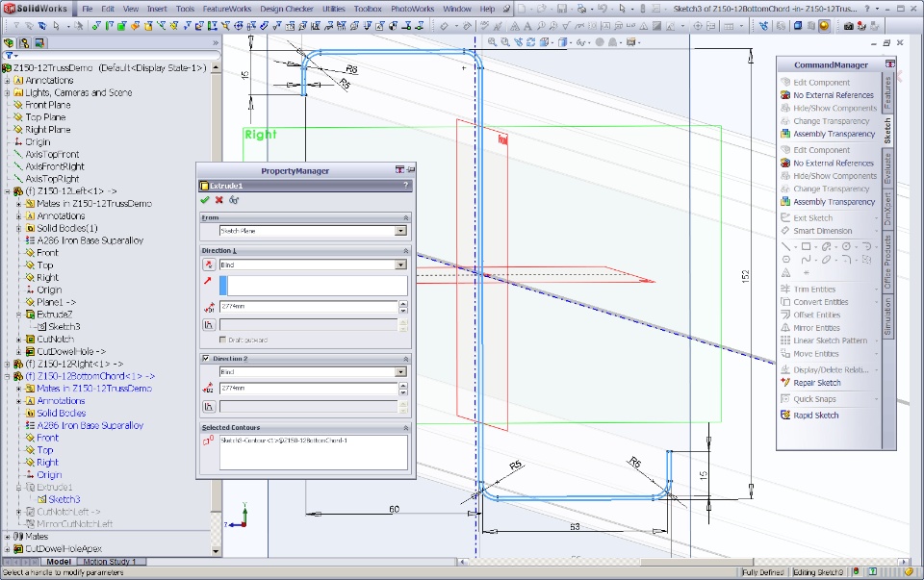Image resolution: width=924 pixels, height=580 pixels.
Task: Click the Direction 2 depth field
Action: coord(309,389)
